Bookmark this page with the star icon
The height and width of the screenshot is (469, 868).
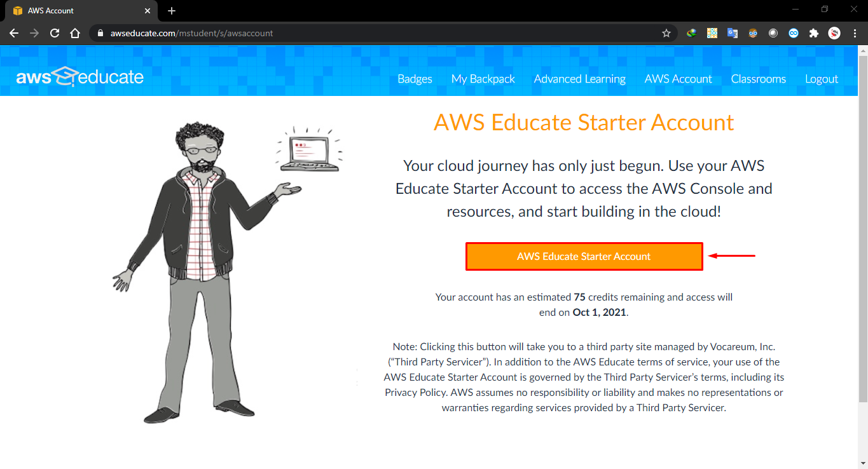coord(666,33)
